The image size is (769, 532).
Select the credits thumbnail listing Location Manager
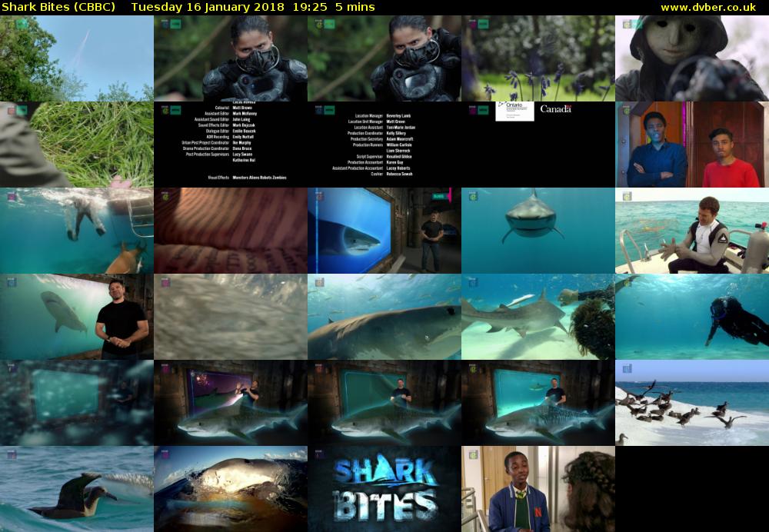coord(384,145)
